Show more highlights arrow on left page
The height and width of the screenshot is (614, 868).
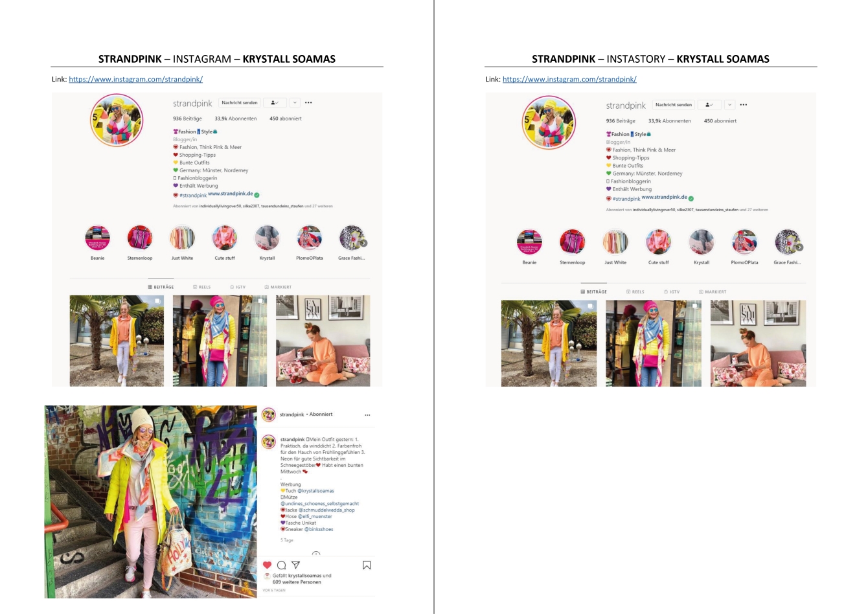tap(363, 243)
